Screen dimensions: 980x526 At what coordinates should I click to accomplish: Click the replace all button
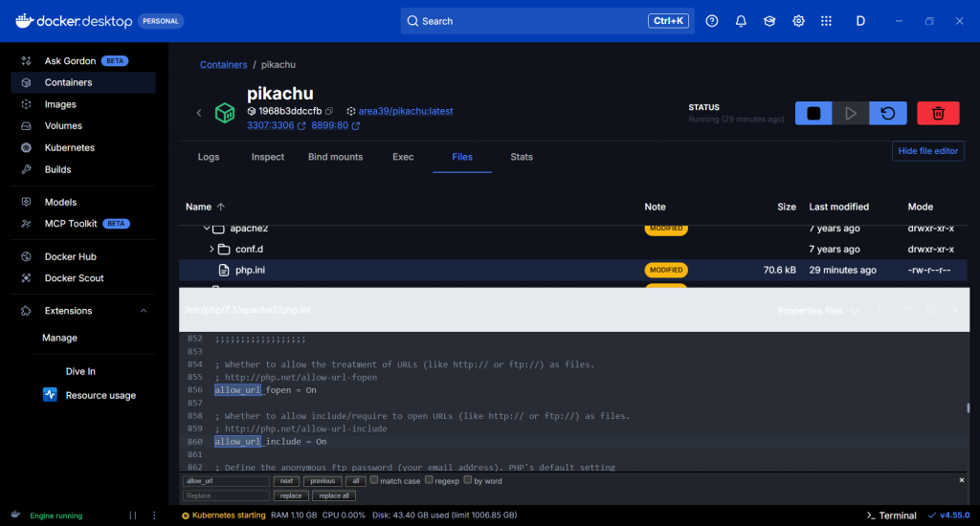pos(334,496)
